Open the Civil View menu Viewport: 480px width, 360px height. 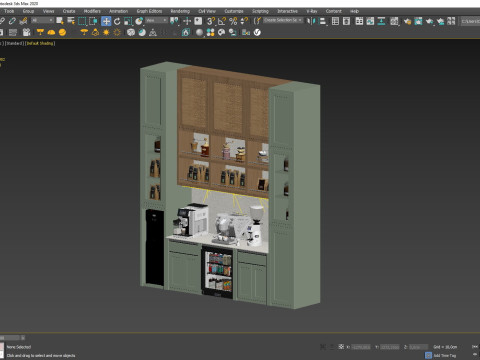(x=207, y=11)
